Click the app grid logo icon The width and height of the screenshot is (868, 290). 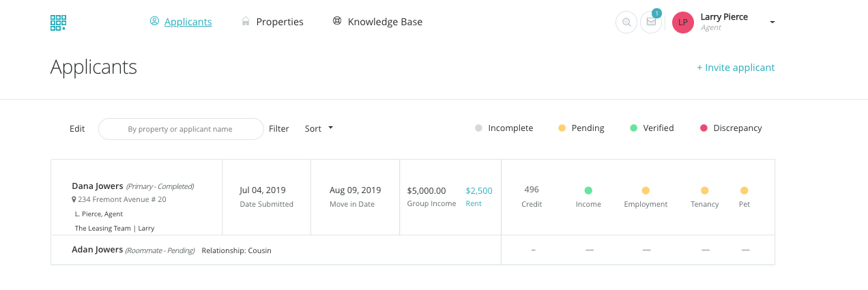coord(58,23)
